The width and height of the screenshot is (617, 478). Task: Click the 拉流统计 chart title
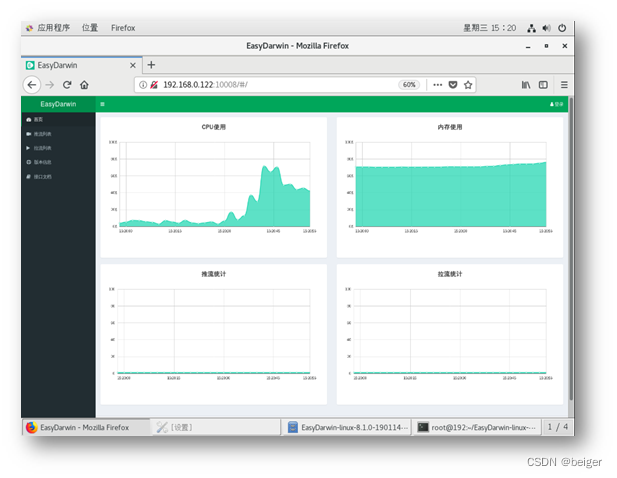pos(450,274)
